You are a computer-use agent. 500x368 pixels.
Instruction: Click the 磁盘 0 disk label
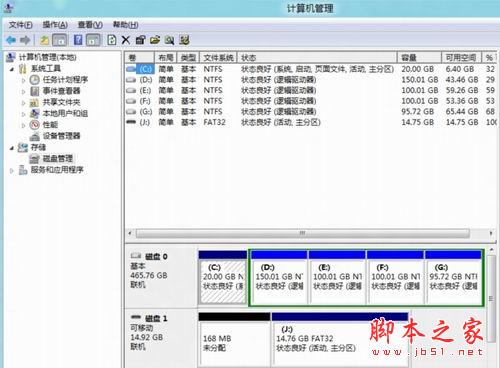coord(156,256)
